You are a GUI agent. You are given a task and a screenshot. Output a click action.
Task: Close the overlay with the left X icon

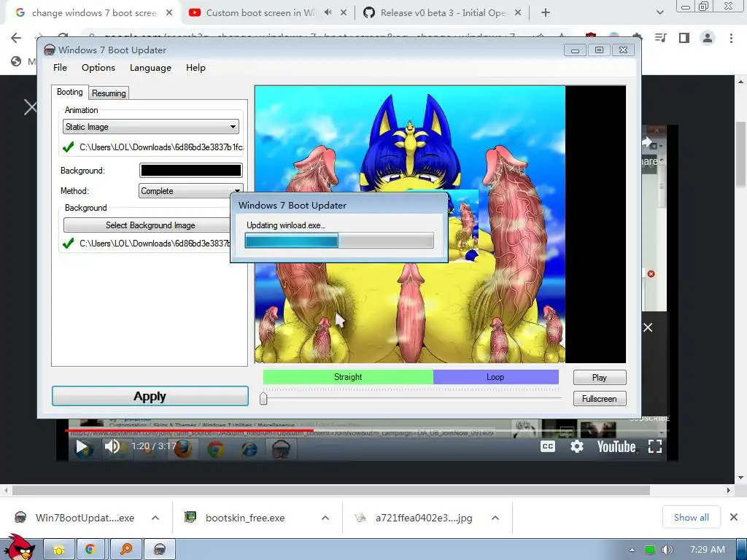tap(31, 107)
